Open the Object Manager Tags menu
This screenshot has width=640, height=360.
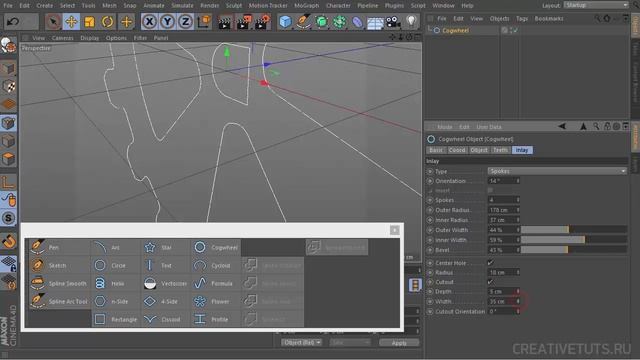[x=522, y=19]
